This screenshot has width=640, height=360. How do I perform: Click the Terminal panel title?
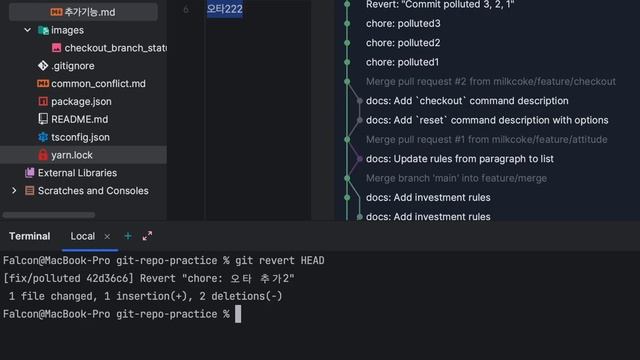[x=29, y=236]
